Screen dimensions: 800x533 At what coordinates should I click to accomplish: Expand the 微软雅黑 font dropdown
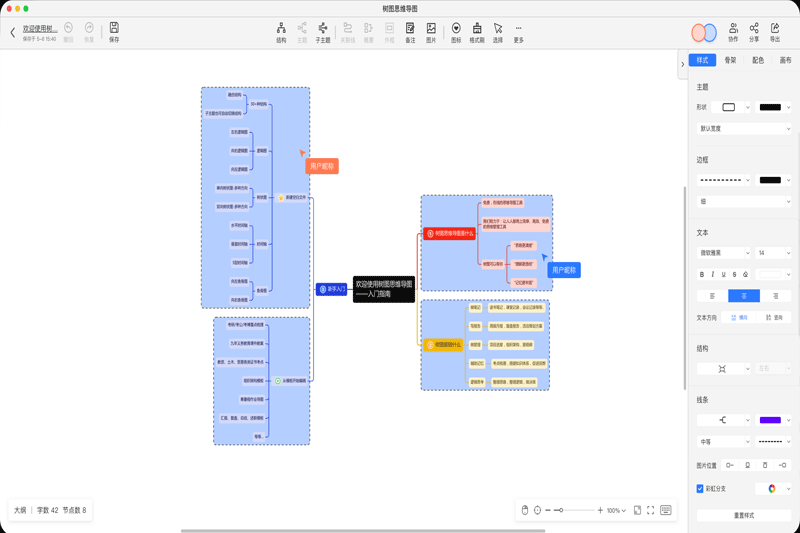(723, 253)
